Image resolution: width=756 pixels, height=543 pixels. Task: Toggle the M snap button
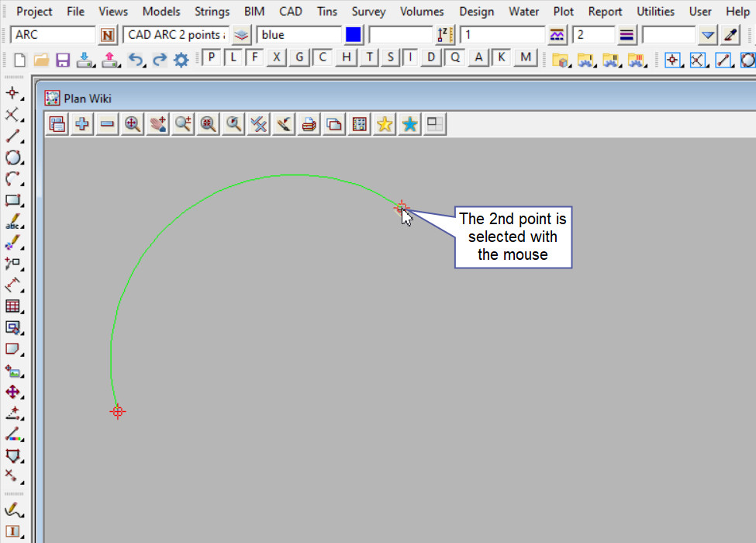[526, 57]
